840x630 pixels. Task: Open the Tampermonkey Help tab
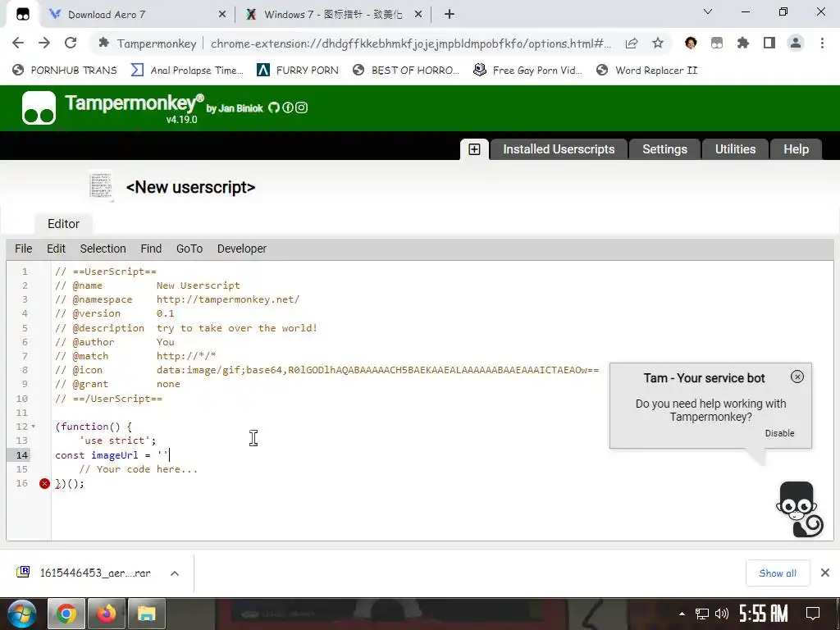[796, 149]
